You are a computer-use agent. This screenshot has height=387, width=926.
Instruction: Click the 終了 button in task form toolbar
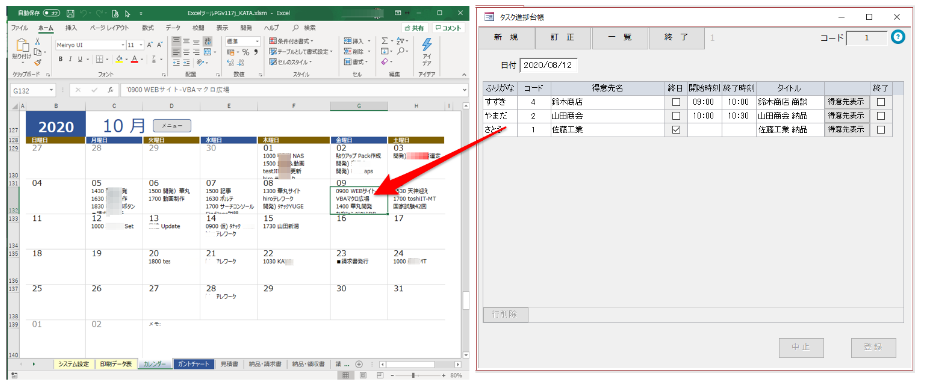point(676,38)
